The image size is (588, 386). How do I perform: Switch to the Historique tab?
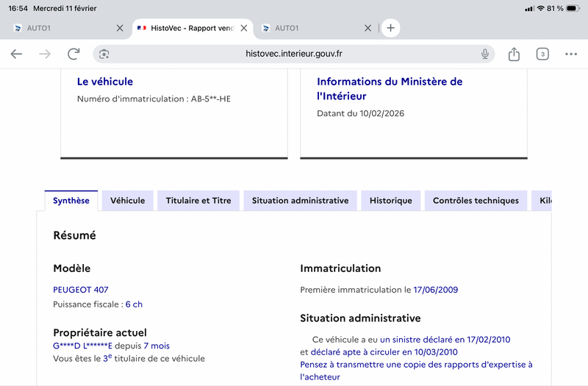point(390,201)
